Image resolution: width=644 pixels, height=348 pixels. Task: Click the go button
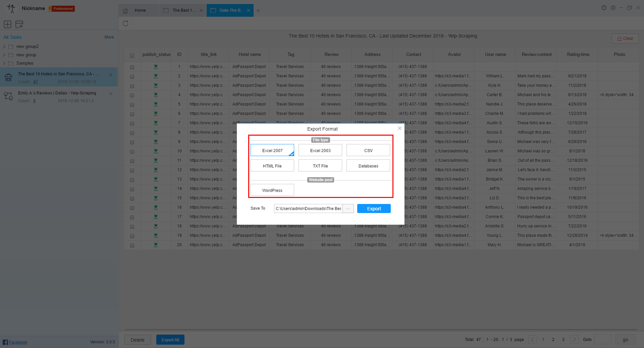[x=625, y=339]
